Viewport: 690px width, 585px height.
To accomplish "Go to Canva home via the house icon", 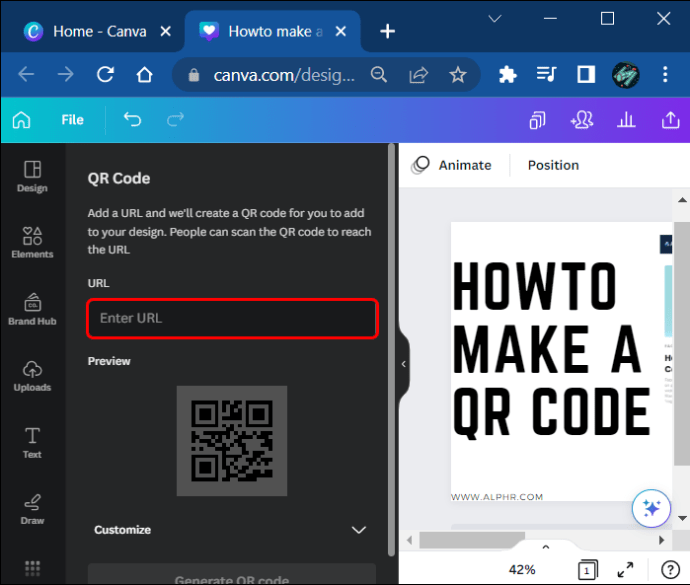I will [22, 120].
